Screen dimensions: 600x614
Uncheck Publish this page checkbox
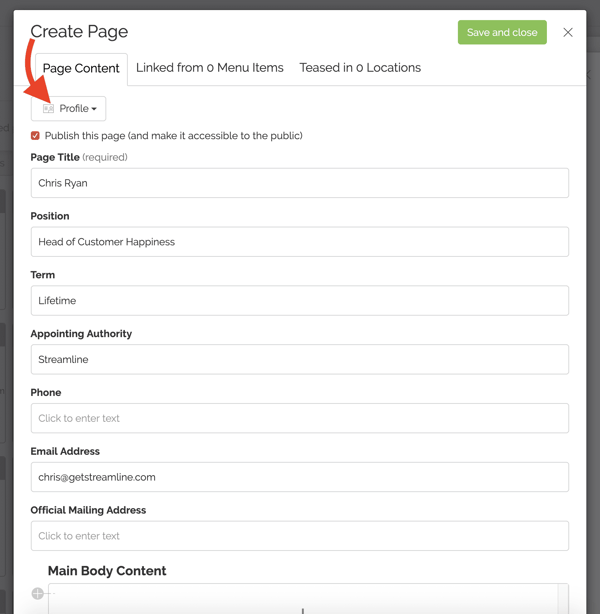35,136
